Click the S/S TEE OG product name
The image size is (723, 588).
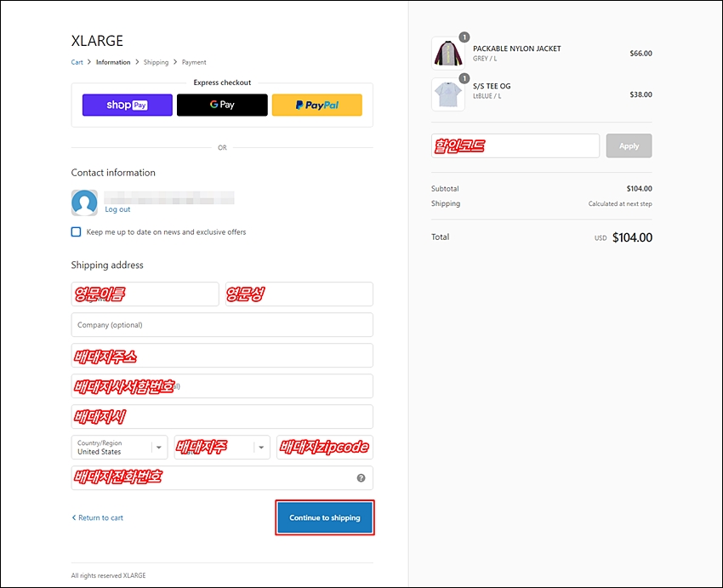492,86
